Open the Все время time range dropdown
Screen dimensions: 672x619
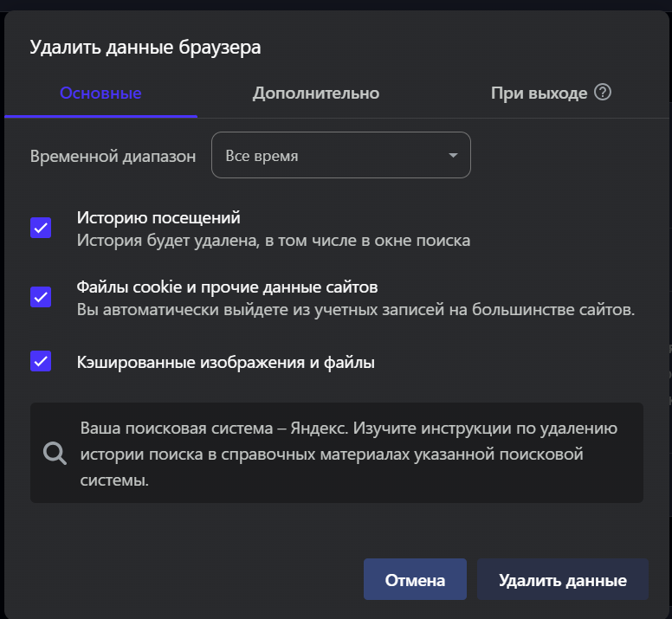coord(340,156)
